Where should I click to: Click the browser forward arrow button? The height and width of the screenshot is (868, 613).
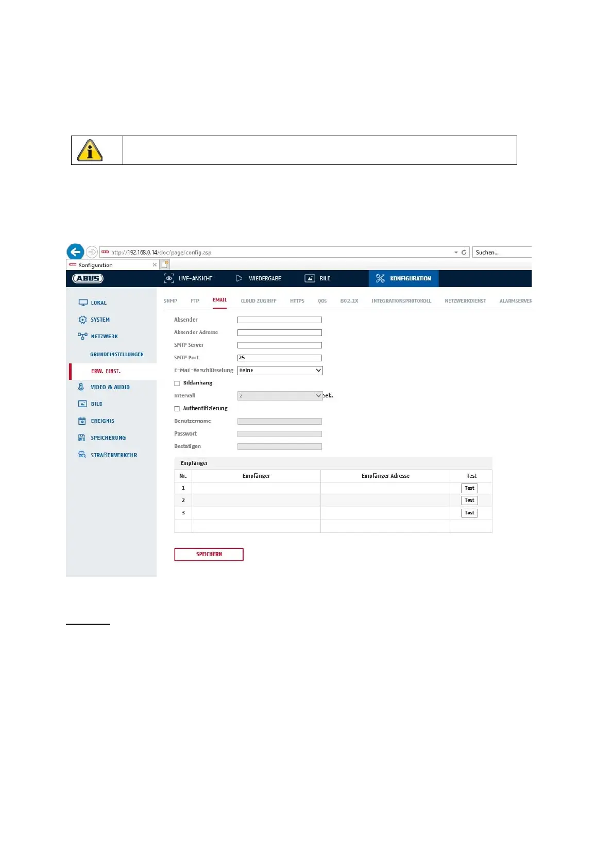coord(92,252)
